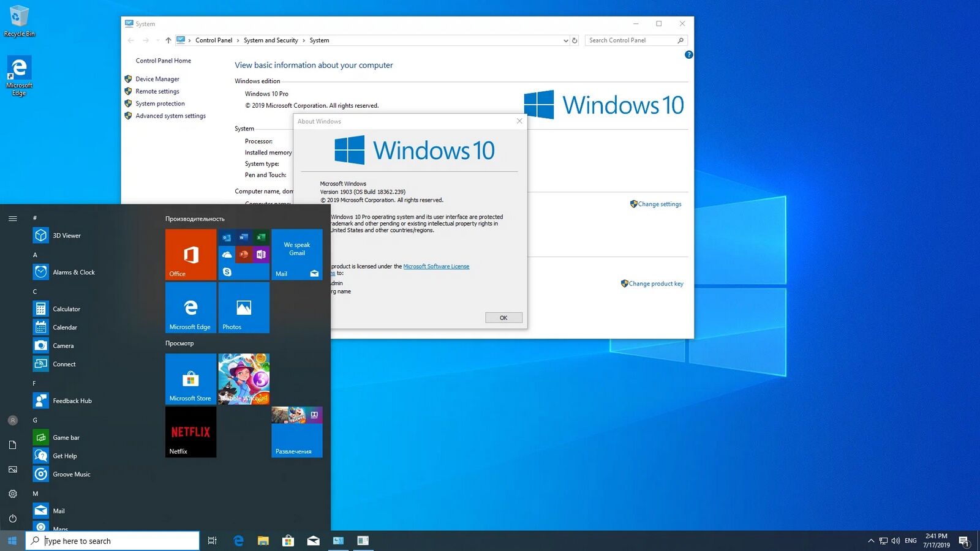Screen dimensions: 980x551
Task: Click OK in About Windows dialog
Action: [503, 318]
